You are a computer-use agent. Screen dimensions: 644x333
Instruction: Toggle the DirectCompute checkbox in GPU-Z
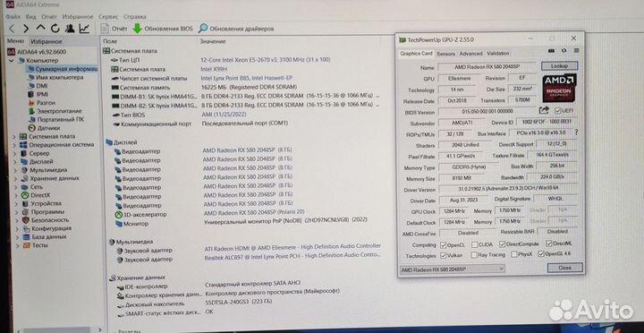tap(503, 244)
